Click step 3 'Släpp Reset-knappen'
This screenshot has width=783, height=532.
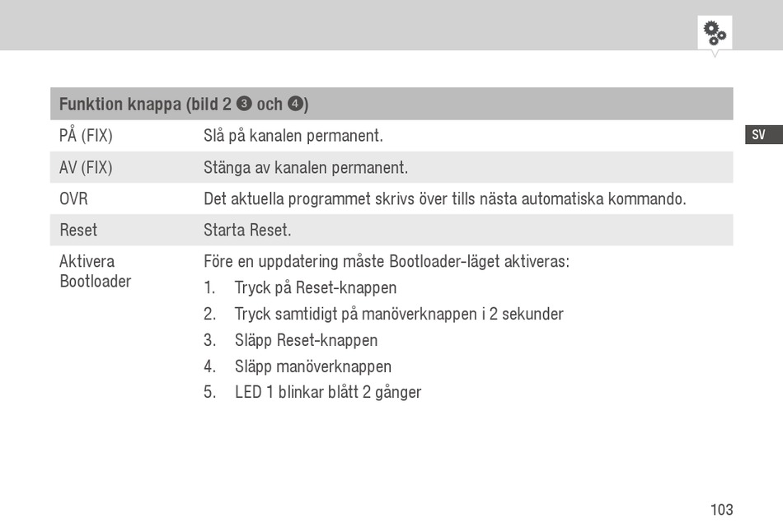pyautogui.click(x=306, y=340)
